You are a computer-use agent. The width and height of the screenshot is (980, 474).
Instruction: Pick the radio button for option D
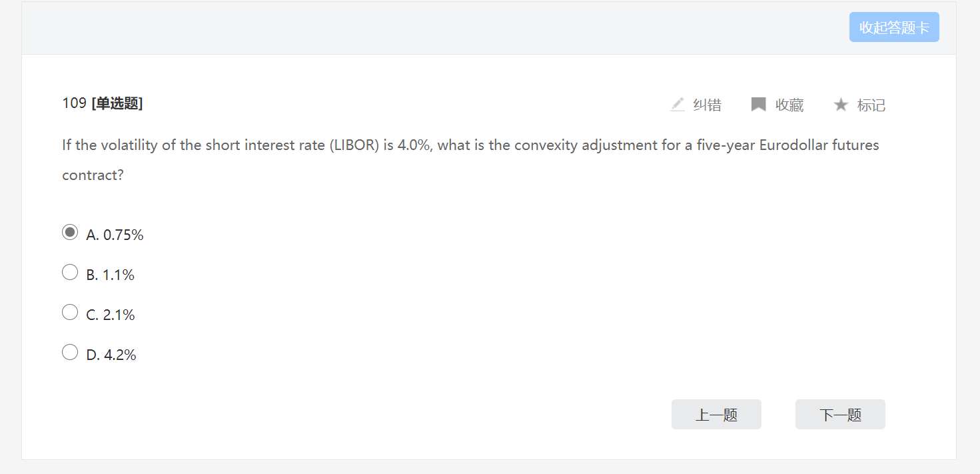[x=70, y=352]
